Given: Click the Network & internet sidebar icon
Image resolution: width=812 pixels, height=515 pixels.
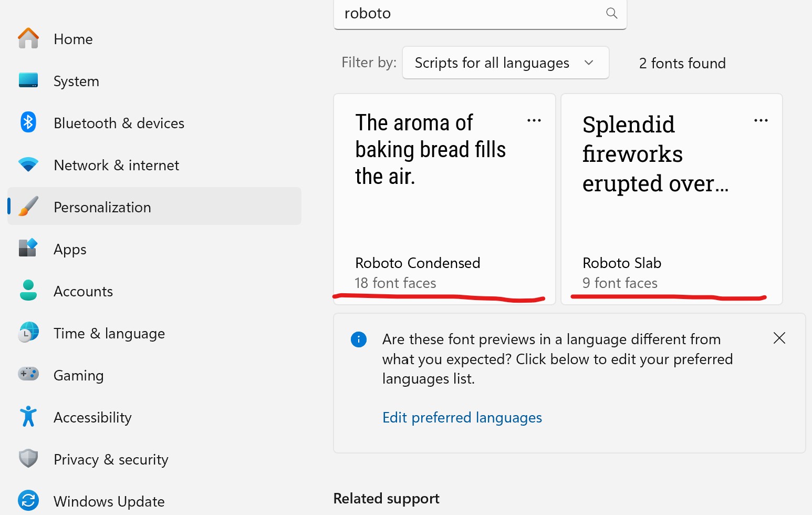Looking at the screenshot, I should 28,164.
